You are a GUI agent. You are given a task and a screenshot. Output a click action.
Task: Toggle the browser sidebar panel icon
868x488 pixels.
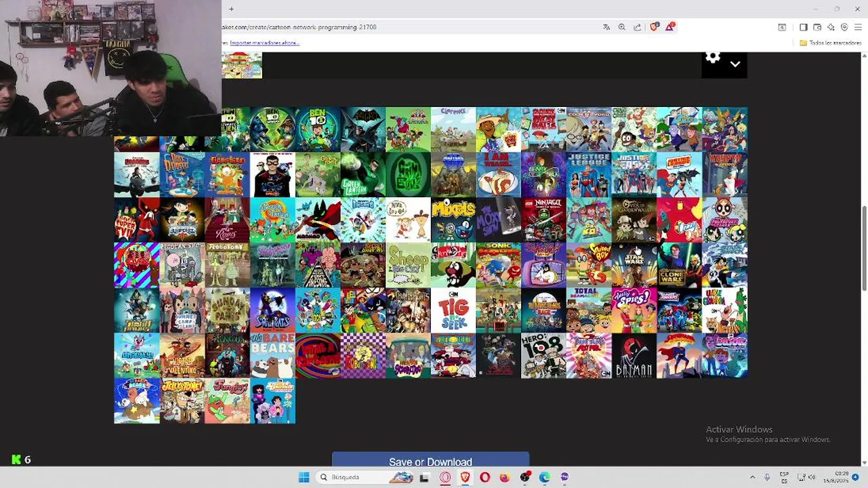coord(804,27)
